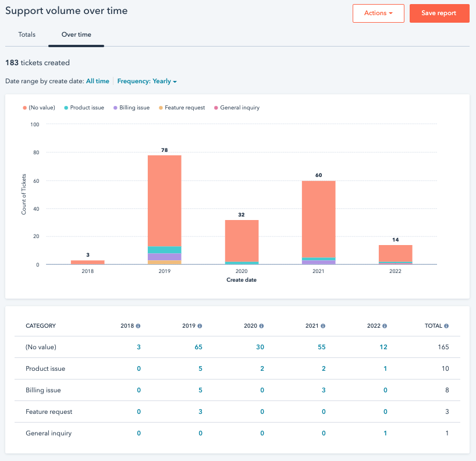The image size is (476, 461).
Task: Click the 183 tickets created text
Action: (37, 62)
